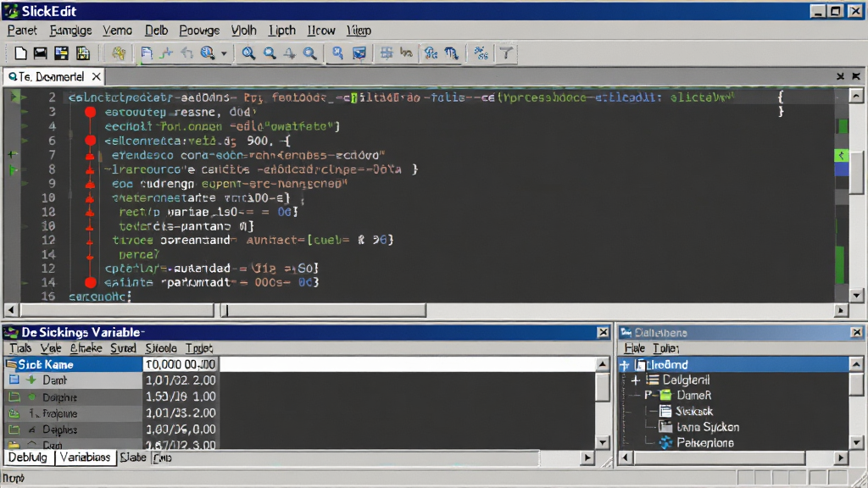
Task: Expand the top selected tree node
Action: pos(625,365)
